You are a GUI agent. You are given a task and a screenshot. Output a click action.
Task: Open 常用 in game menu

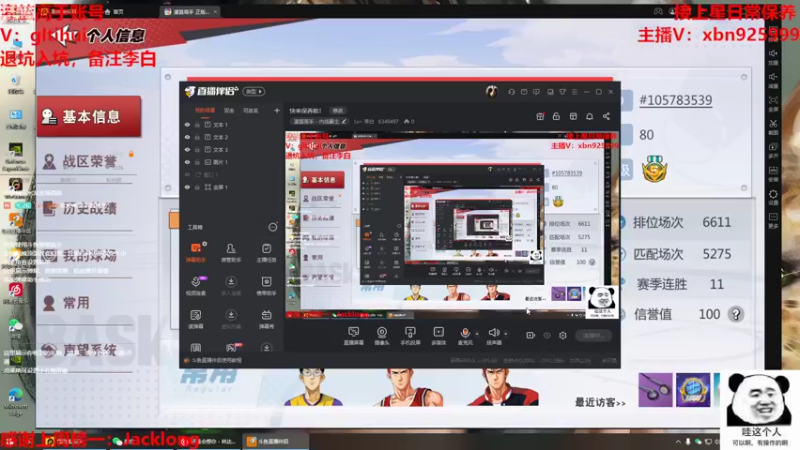coord(87,303)
